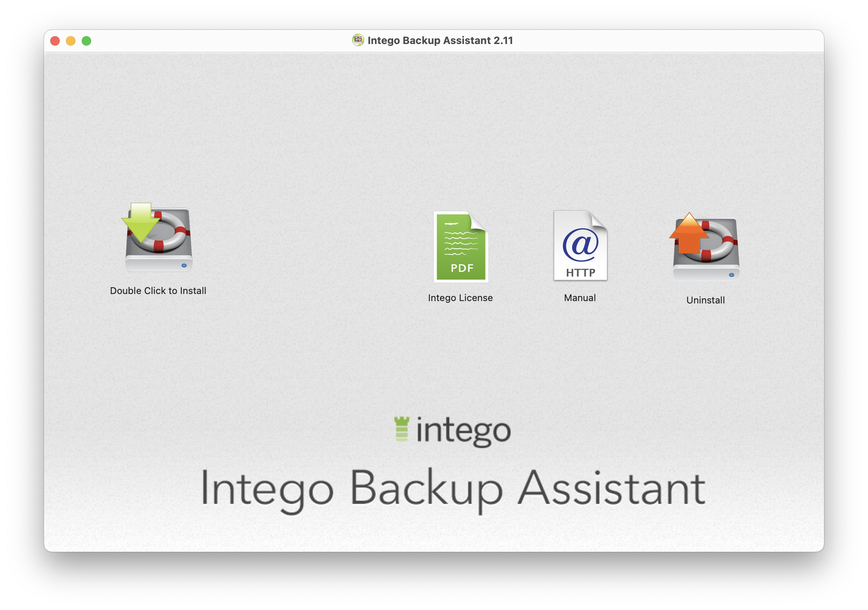
Task: Zoom the window with the green button
Action: (86, 41)
